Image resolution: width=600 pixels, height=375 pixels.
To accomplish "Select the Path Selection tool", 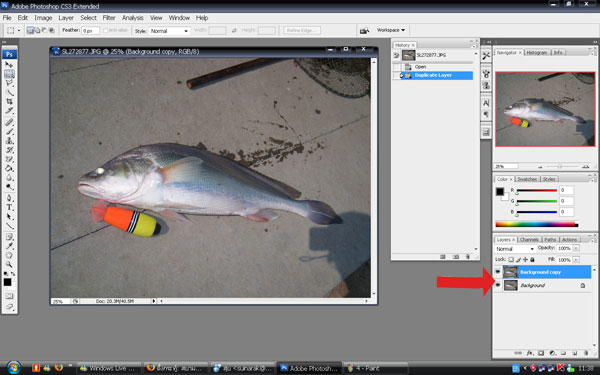I will tap(9, 217).
